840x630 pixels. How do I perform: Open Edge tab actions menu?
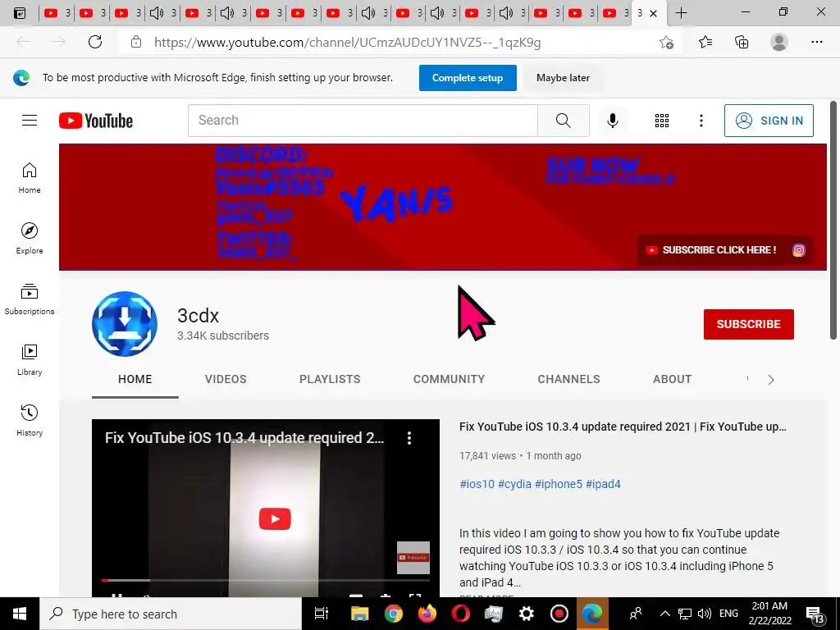(20, 13)
